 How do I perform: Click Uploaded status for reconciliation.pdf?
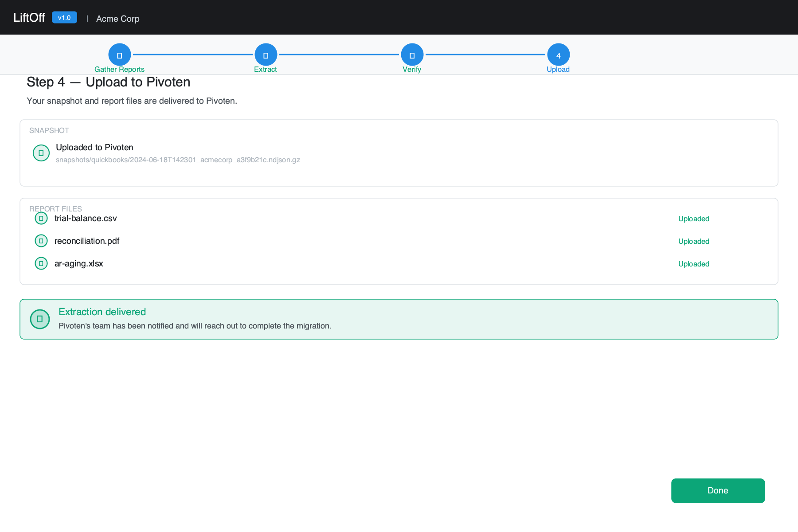click(694, 241)
